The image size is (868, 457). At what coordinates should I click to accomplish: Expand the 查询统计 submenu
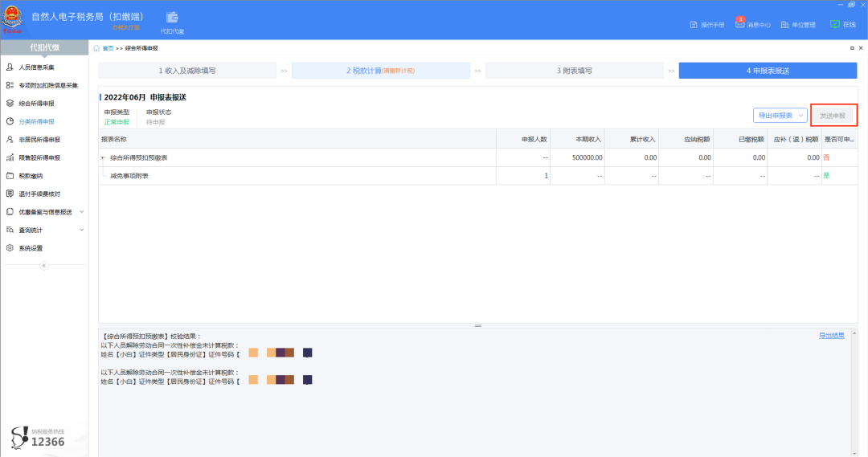[x=81, y=231]
